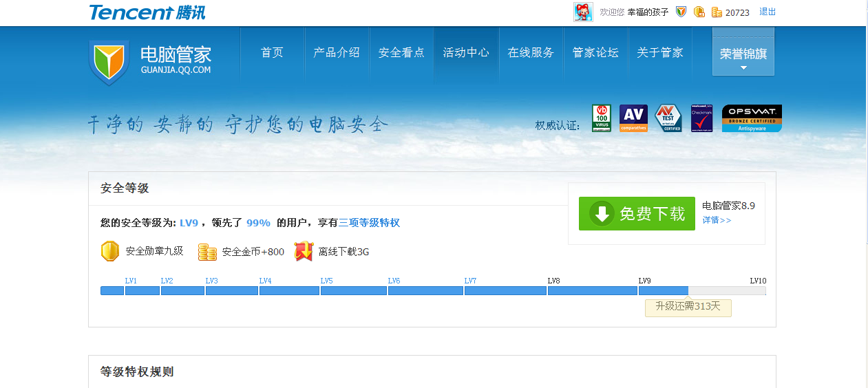
Task: Click the LV1 label on level bar
Action: tap(131, 281)
